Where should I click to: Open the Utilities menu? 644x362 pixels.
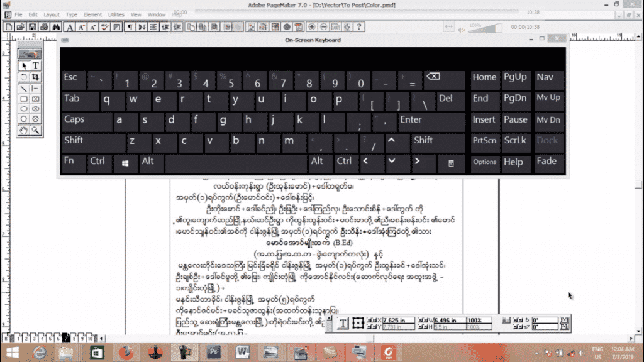pos(116,14)
